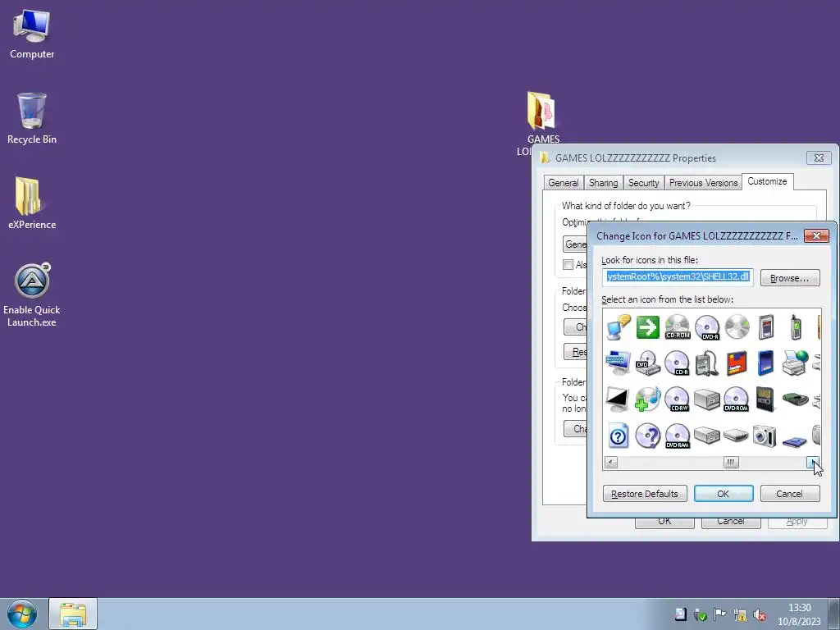Close the Change Icon dialog
This screenshot has height=630, width=840.
(x=816, y=235)
